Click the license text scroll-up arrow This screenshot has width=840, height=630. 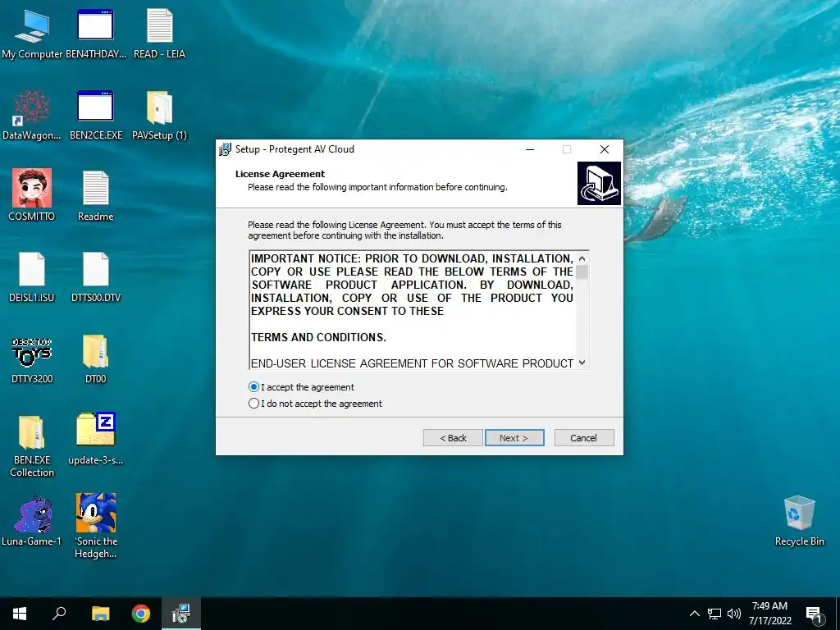582,258
